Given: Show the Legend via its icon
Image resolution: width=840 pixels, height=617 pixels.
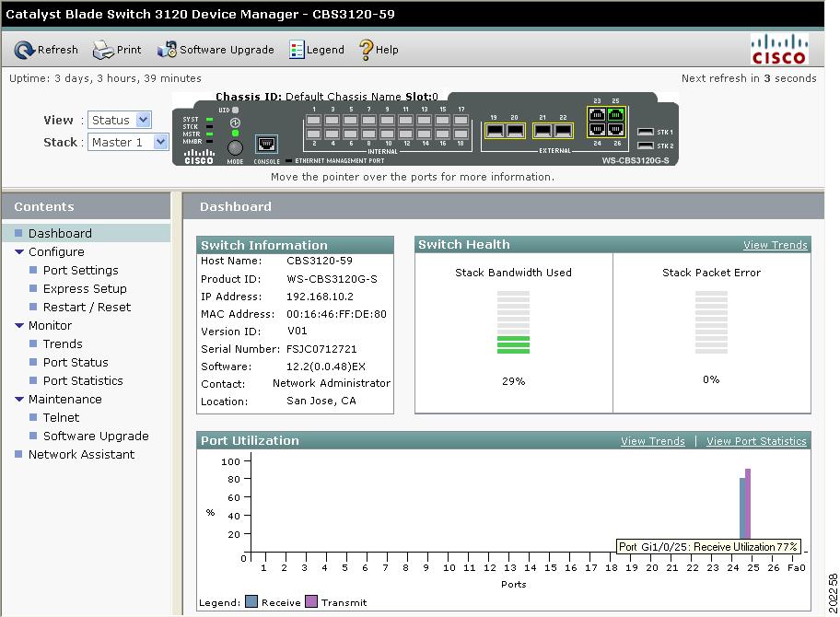Looking at the screenshot, I should [297, 50].
